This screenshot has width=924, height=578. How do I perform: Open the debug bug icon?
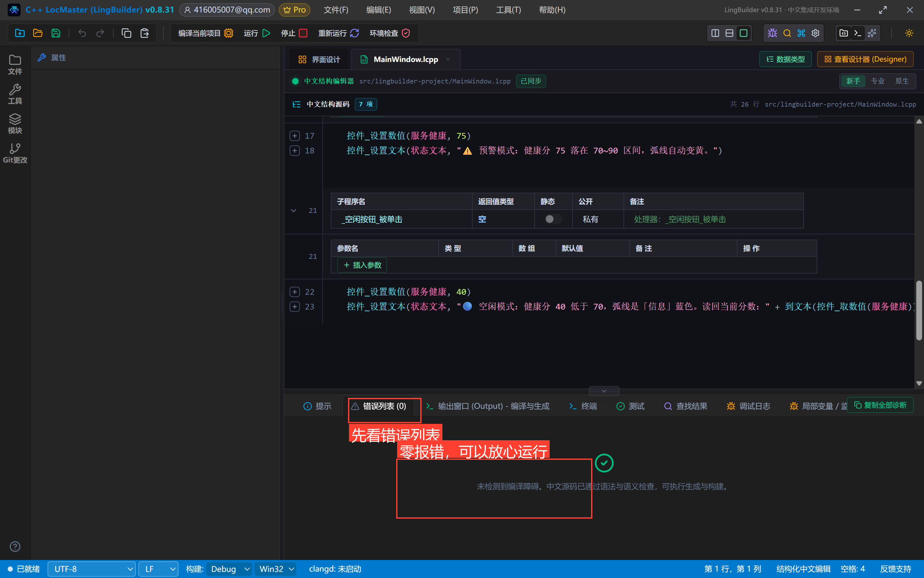pyautogui.click(x=772, y=33)
